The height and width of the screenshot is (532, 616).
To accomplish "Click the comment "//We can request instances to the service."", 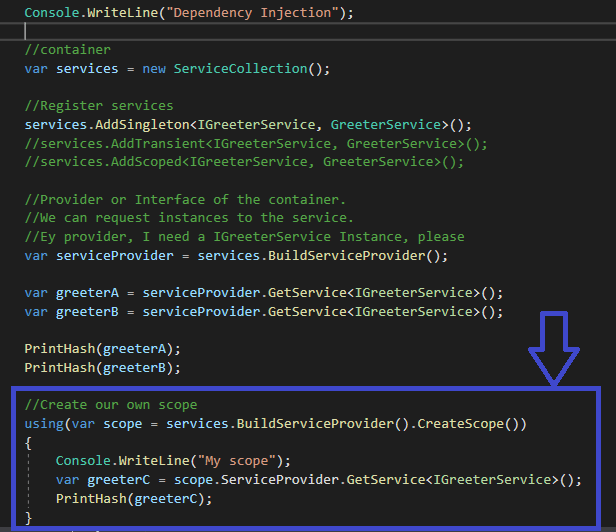I will pyautogui.click(x=189, y=218).
